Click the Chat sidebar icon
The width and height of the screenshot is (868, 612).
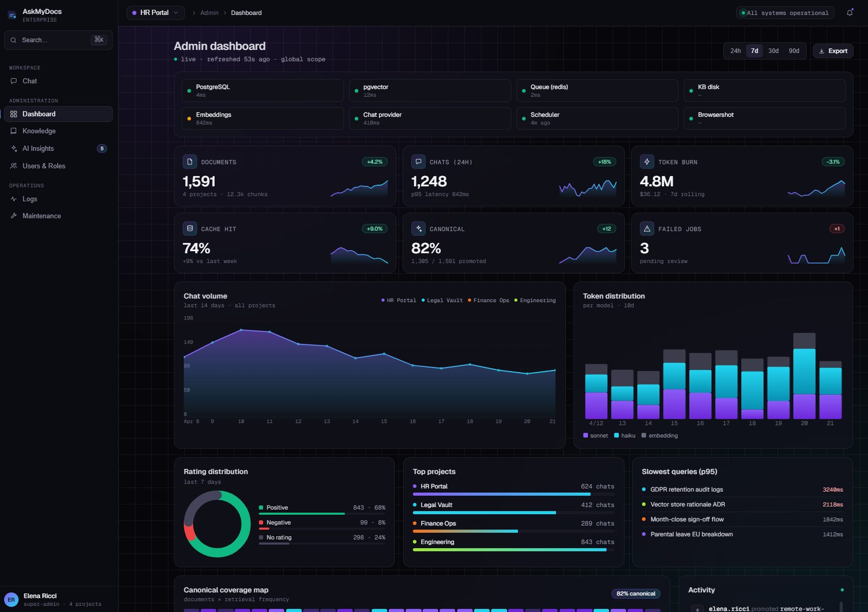coord(14,81)
